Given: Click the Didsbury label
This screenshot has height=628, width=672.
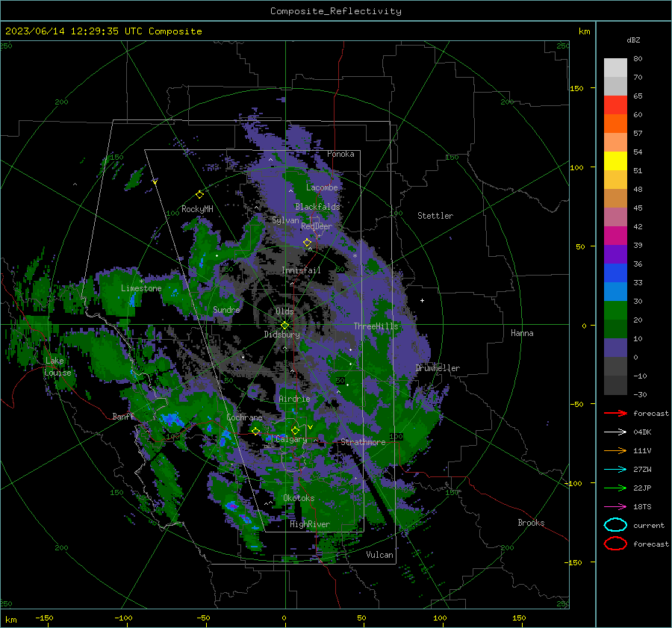Looking at the screenshot, I should 281,335.
